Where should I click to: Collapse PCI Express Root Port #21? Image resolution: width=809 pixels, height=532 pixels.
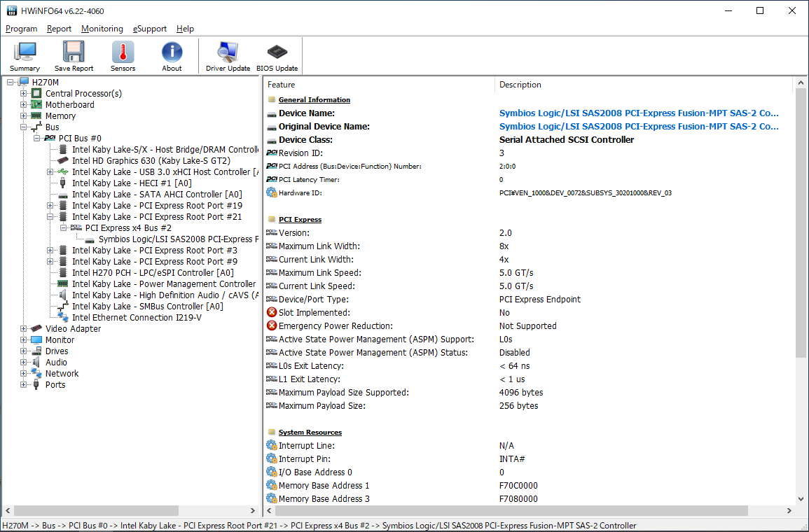pyautogui.click(x=50, y=216)
